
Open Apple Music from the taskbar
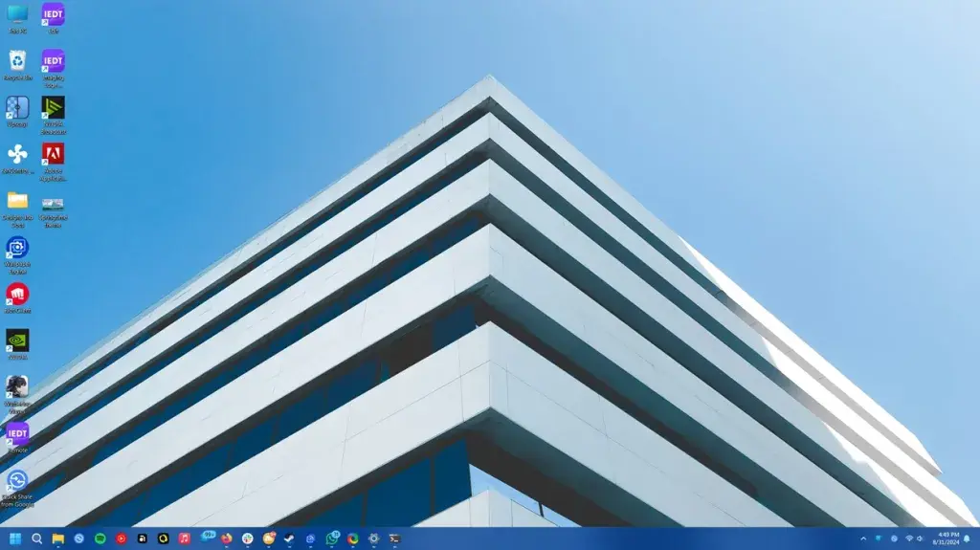184,539
